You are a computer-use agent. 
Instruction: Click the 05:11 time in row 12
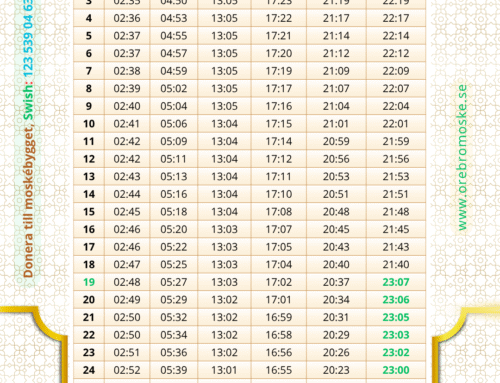(x=173, y=159)
